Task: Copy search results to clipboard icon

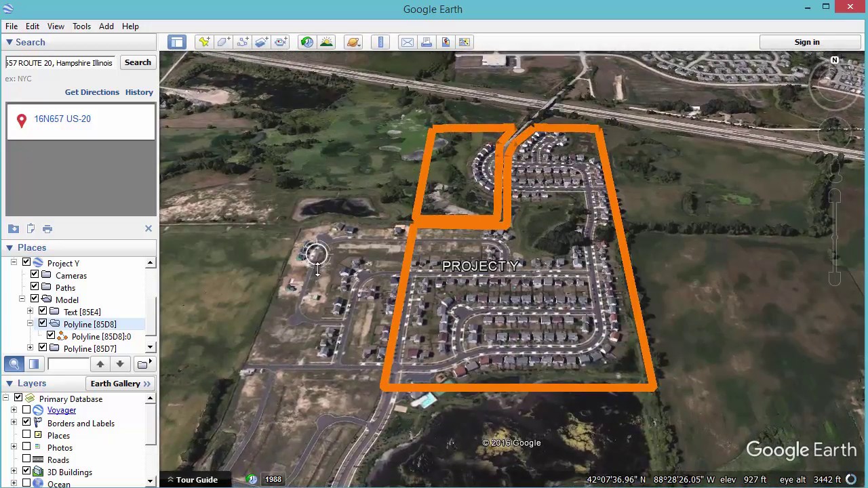Action: [x=31, y=228]
